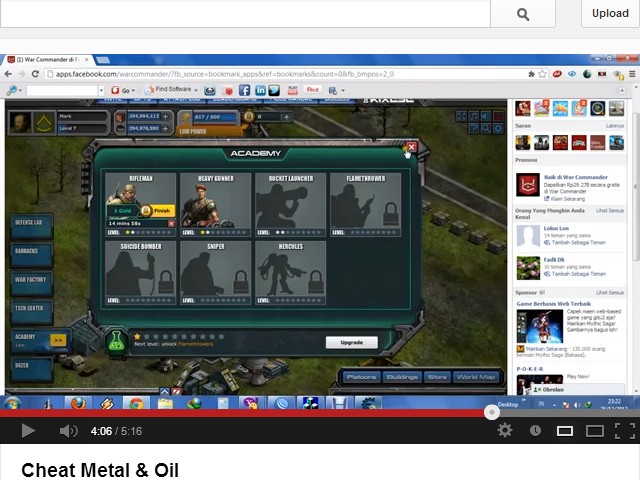
Task: Click the sergeant rank chevron badge
Action: (44, 122)
